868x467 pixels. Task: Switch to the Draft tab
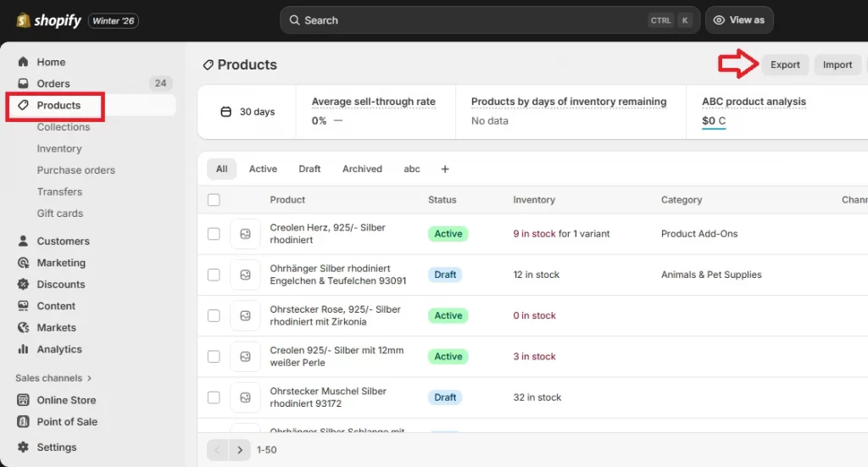coord(309,169)
